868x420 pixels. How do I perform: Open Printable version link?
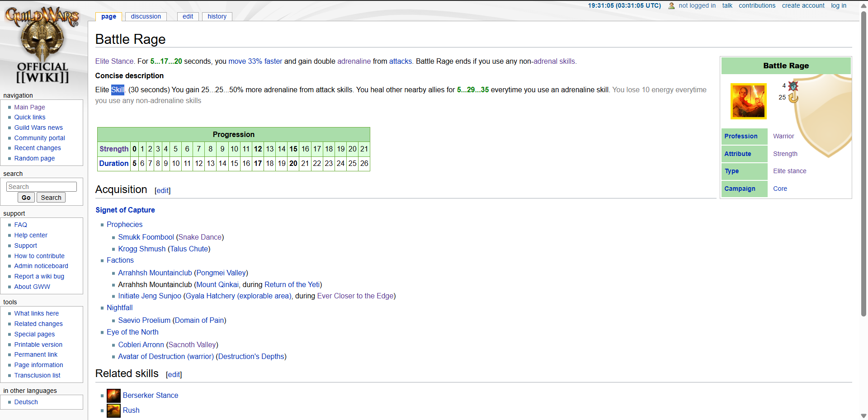pyautogui.click(x=38, y=344)
